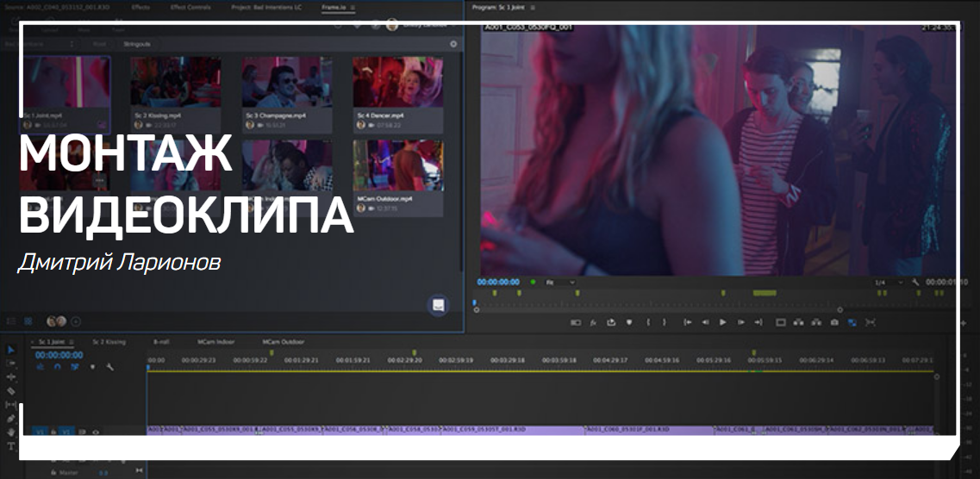Open the Fit zoom level dropdown

pos(560,283)
